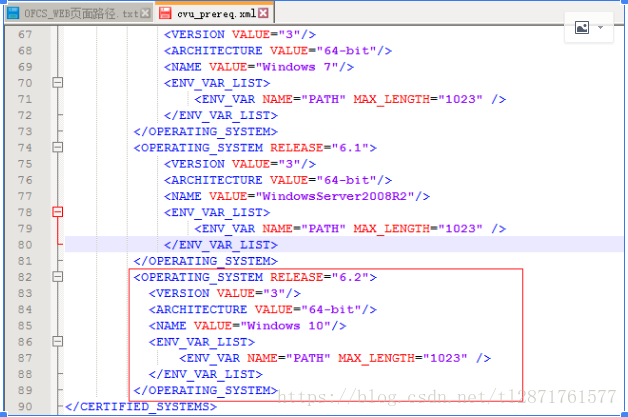
Task: Click the saved-file icon on the OFCS_WEB tab
Action: tap(13, 13)
